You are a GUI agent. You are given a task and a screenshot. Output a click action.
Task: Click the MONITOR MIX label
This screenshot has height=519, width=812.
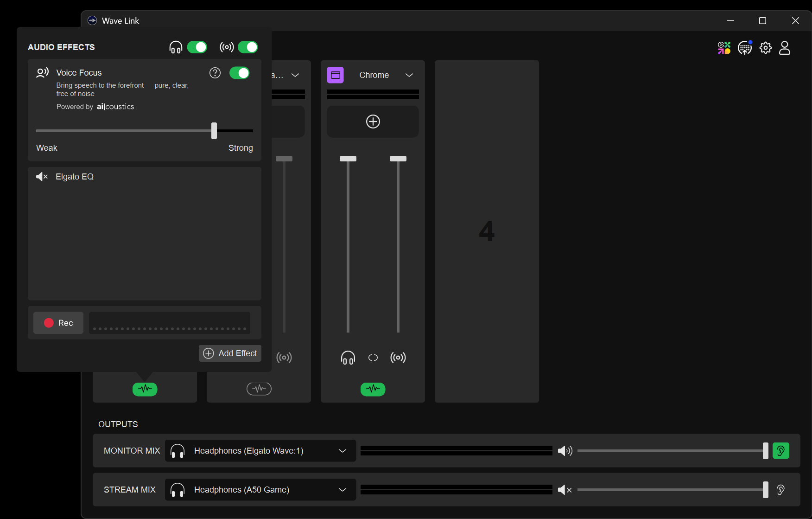pyautogui.click(x=132, y=451)
